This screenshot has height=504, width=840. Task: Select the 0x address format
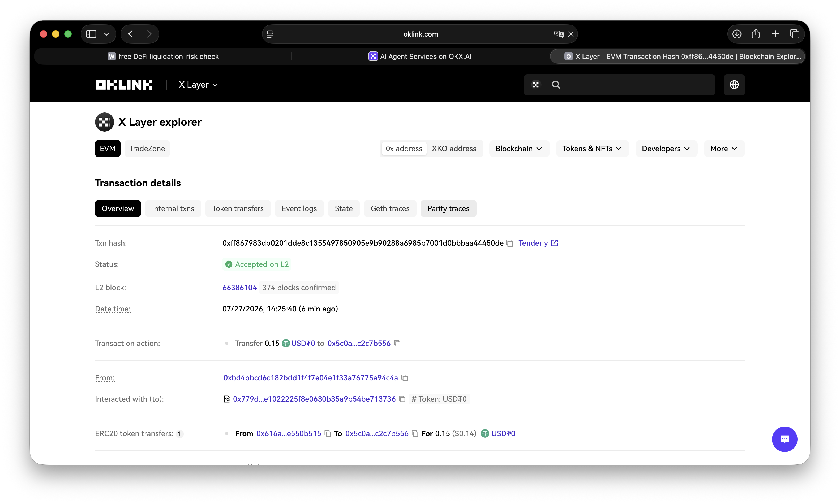pyautogui.click(x=404, y=149)
